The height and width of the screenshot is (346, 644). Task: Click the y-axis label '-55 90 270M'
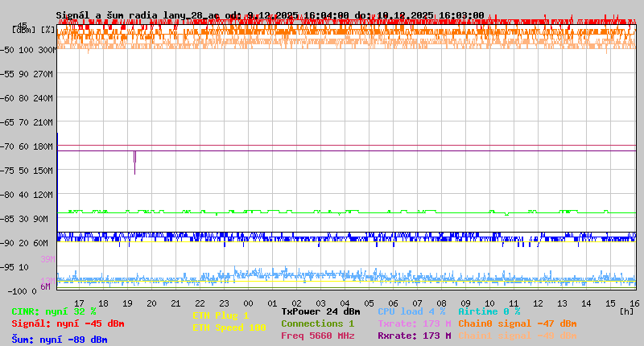coord(27,74)
